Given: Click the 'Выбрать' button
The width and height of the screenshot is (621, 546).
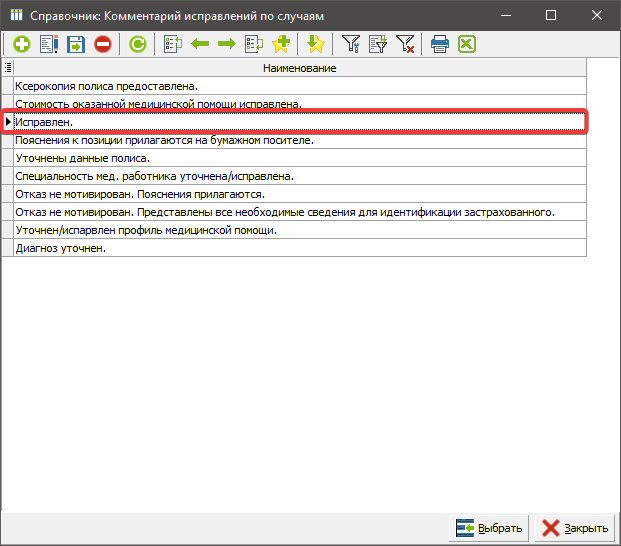Looking at the screenshot, I should click(x=489, y=528).
